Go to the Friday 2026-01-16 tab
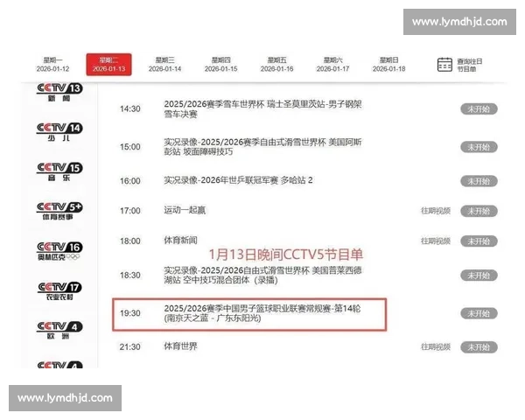The width and height of the screenshot is (525, 420). point(276,64)
